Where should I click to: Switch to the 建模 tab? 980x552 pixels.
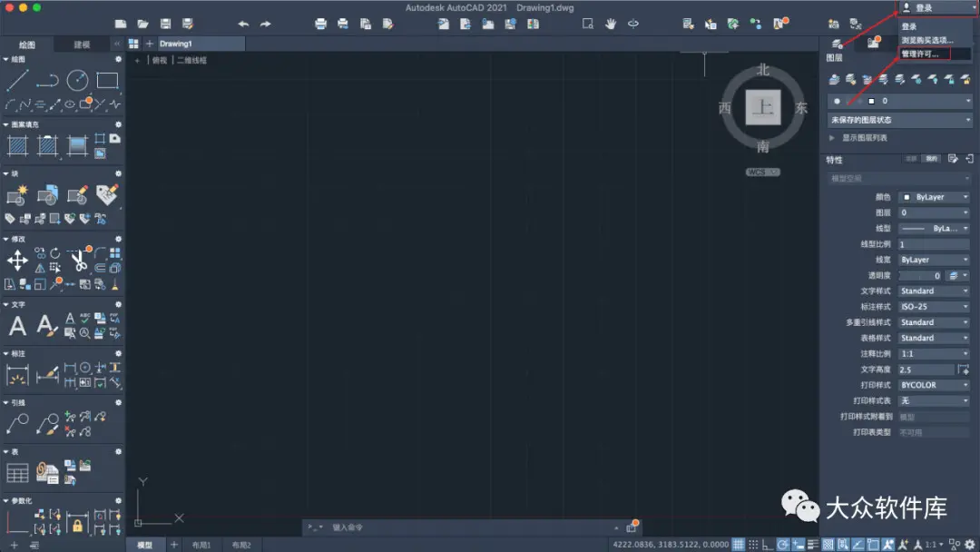click(82, 44)
